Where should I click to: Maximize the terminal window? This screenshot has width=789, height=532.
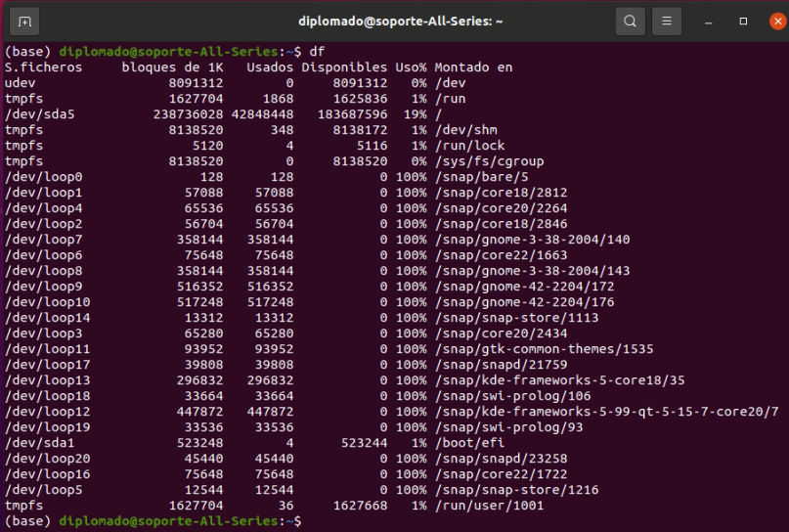pyautogui.click(x=743, y=22)
